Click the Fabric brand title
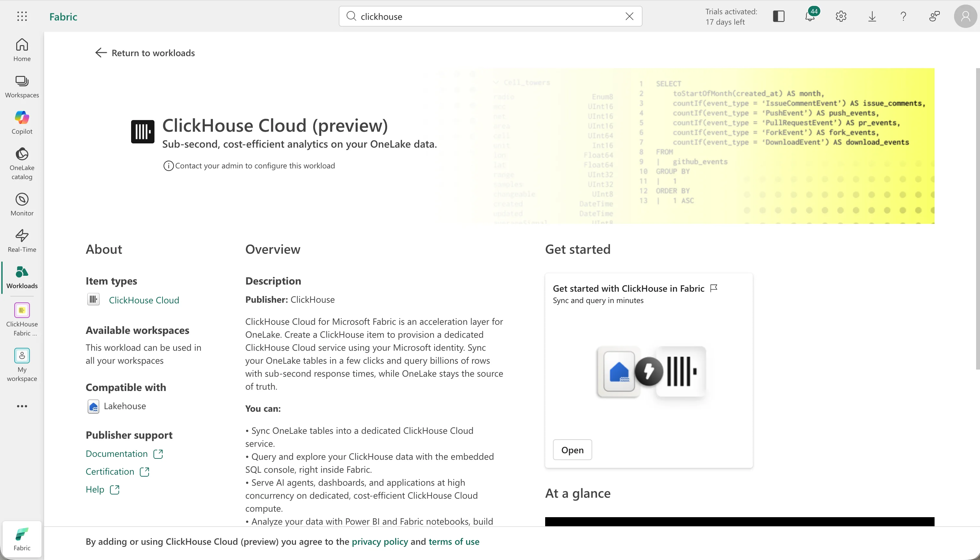Screen dimensions: 980x560 click(x=63, y=17)
